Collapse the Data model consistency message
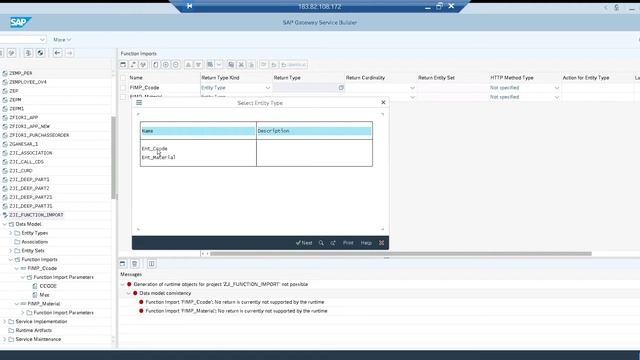The image size is (640, 360). (128, 293)
